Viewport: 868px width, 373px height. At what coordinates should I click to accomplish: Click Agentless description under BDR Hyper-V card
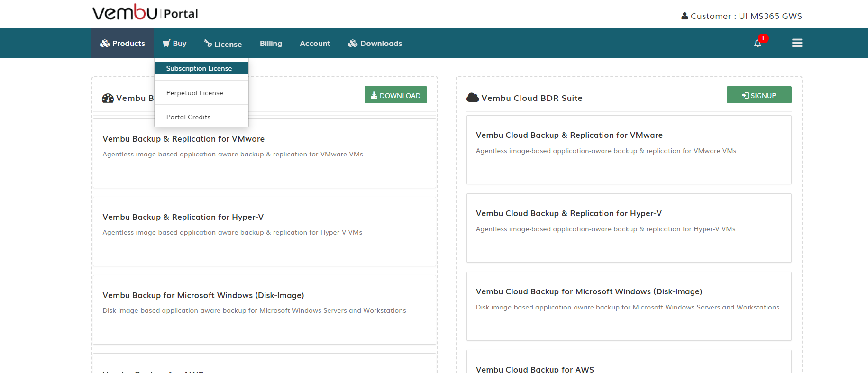pyautogui.click(x=232, y=232)
